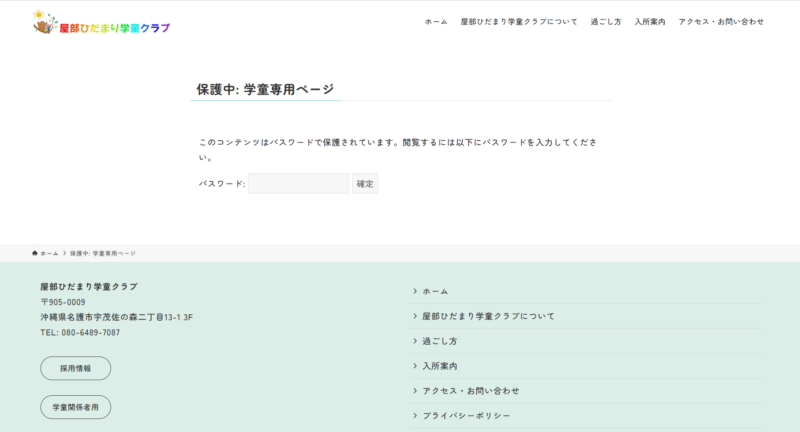Open the 採用情報 footer button
This screenshot has width=800, height=432.
[76, 368]
